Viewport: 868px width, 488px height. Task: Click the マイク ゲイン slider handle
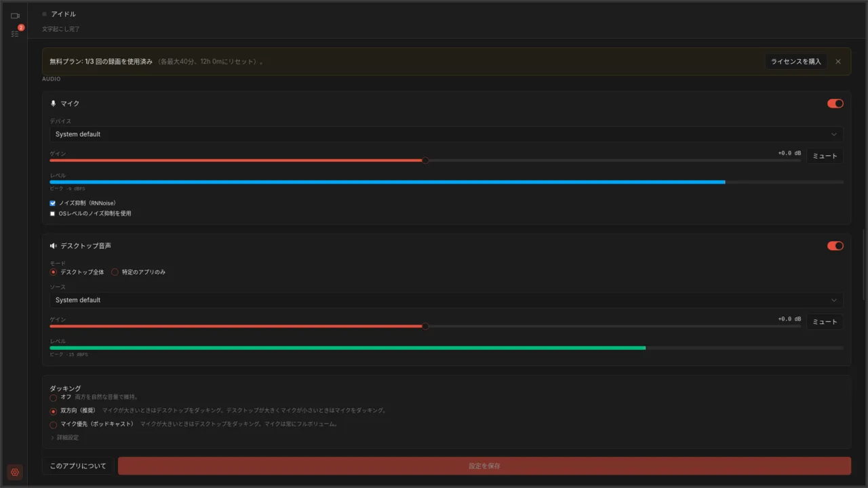(x=425, y=161)
